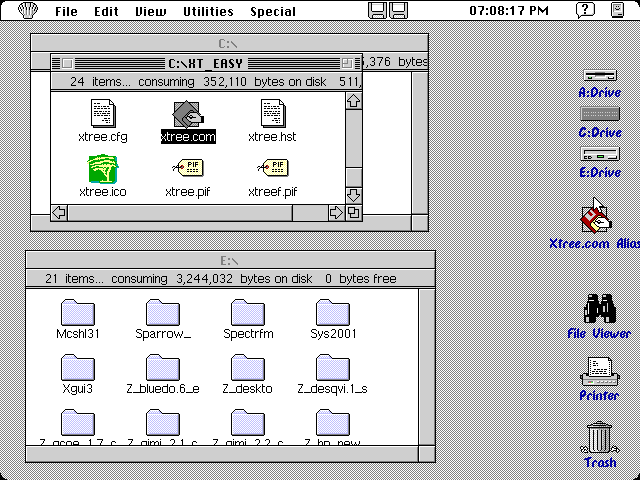Click the scroll down arrow in XT_EASY window
This screenshot has height=480, width=640.
[353, 195]
